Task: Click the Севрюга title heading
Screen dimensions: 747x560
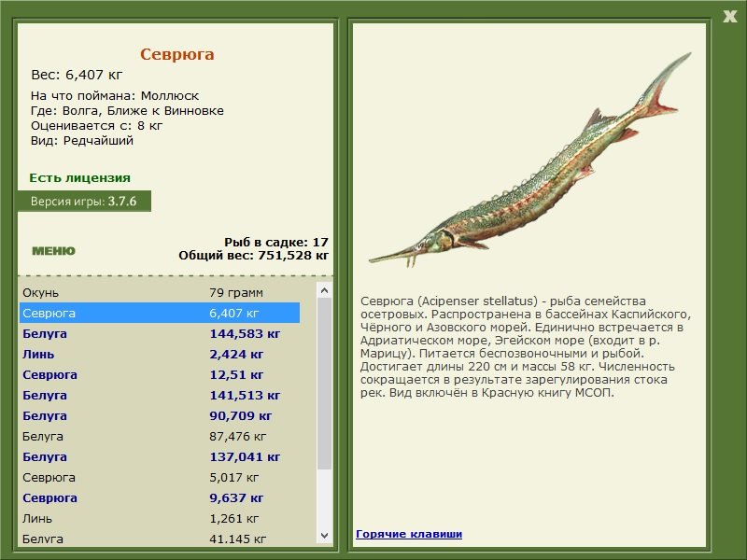Action: pos(176,54)
